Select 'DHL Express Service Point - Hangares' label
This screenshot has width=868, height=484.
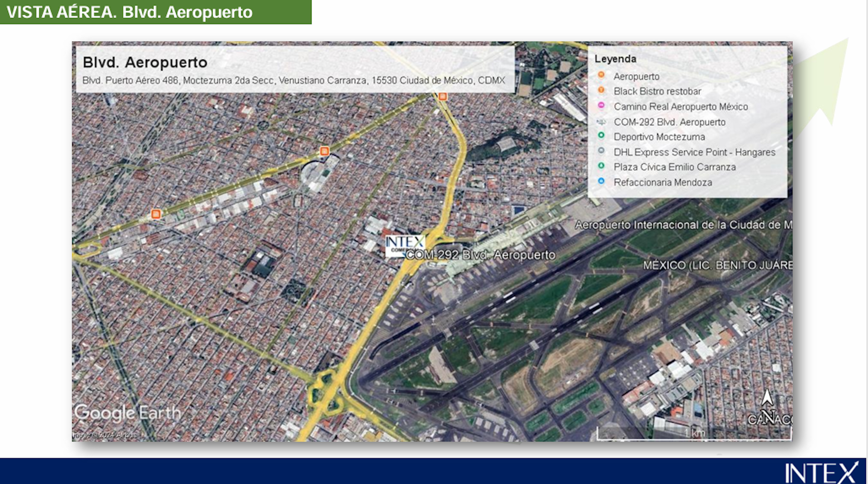(x=694, y=152)
